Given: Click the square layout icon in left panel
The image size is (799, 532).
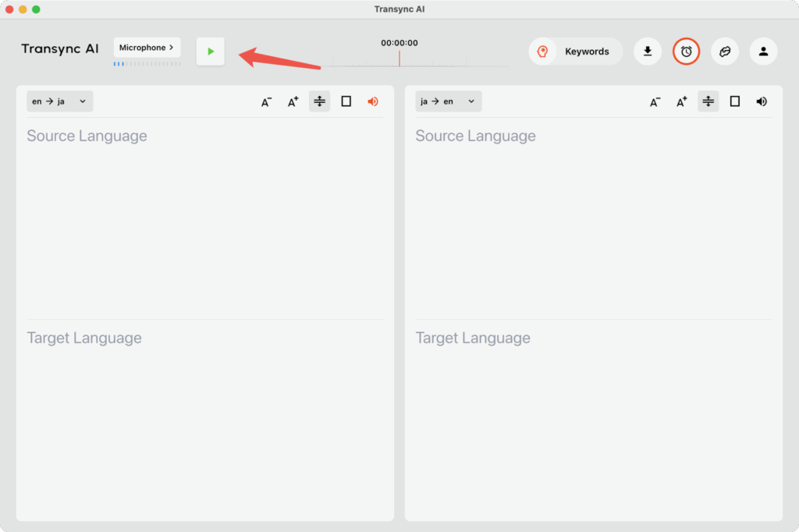Looking at the screenshot, I should pyautogui.click(x=346, y=101).
